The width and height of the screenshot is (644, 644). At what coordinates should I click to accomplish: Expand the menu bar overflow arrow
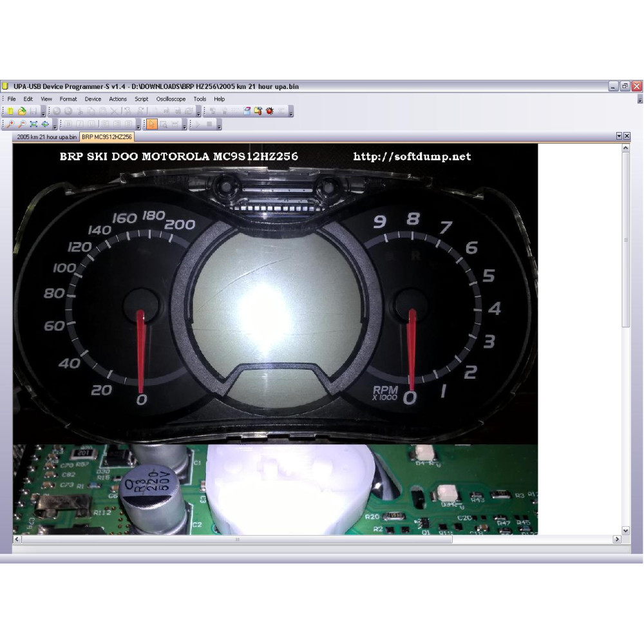click(x=640, y=100)
